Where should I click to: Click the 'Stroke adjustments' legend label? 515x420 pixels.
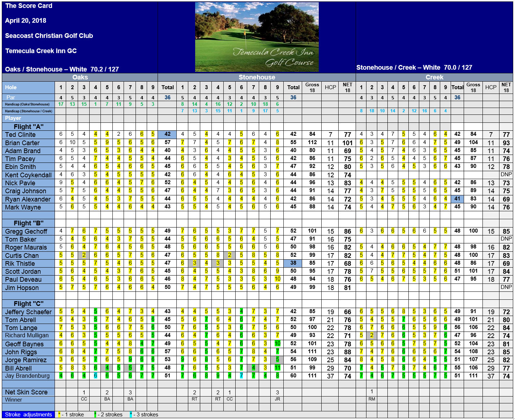click(x=29, y=415)
